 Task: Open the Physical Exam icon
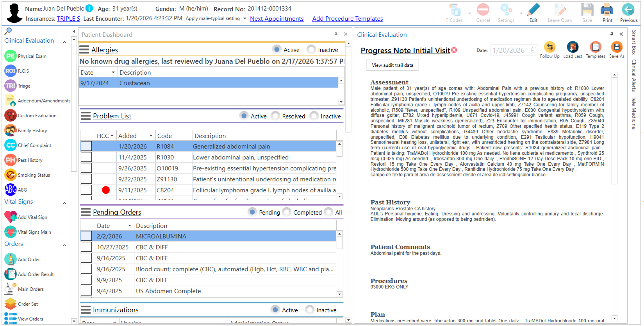(10, 56)
